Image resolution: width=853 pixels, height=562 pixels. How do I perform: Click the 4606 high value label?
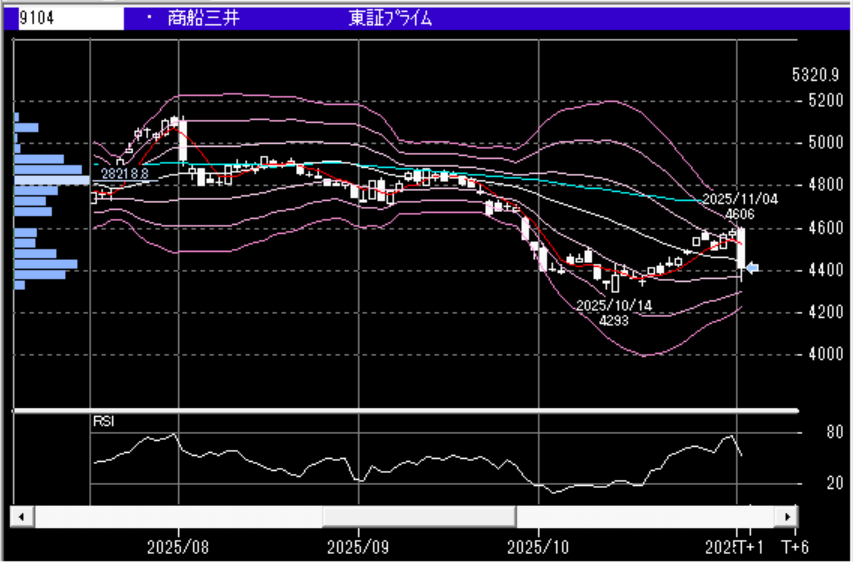pos(740,214)
